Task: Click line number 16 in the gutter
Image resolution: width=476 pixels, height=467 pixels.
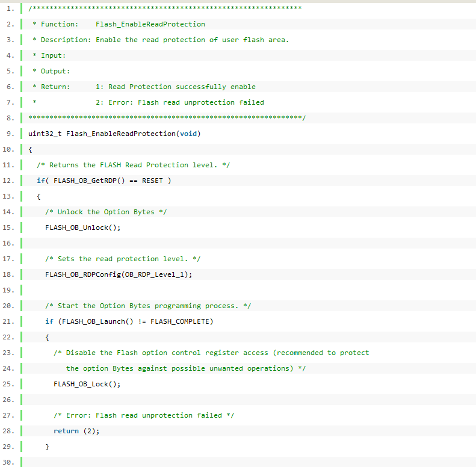Action: [x=8, y=243]
